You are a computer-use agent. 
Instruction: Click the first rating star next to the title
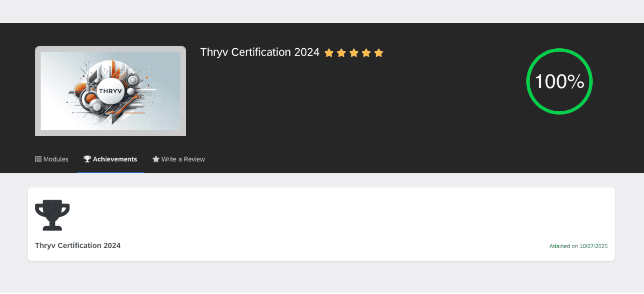(329, 53)
